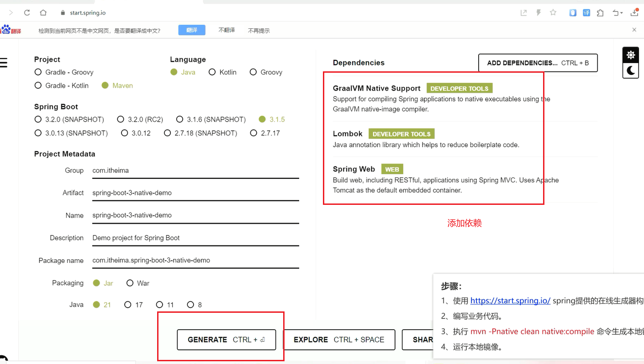Image resolution: width=644 pixels, height=364 pixels.
Task: Click the Artifact input field
Action: (x=195, y=193)
